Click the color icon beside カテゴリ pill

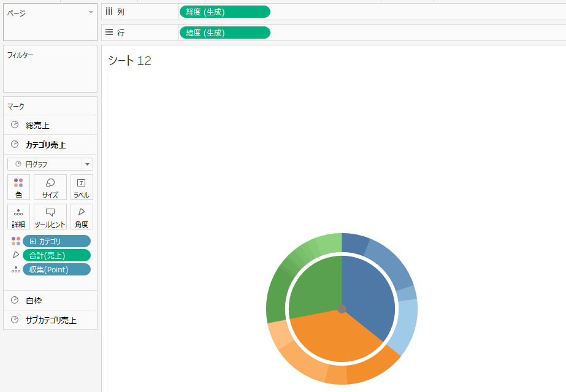tap(15, 241)
